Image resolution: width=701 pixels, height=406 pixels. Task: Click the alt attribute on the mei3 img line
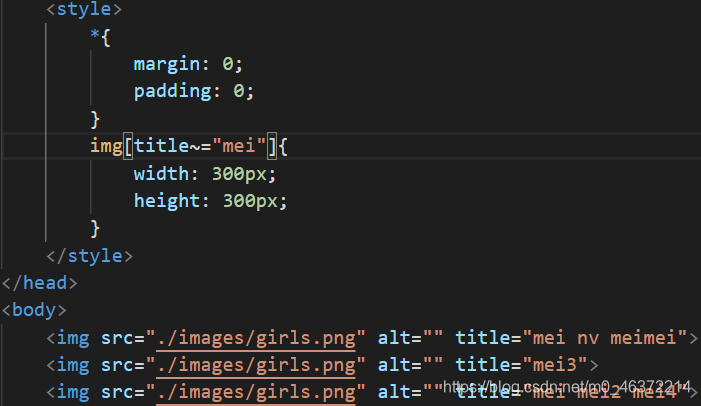[x=410, y=365]
